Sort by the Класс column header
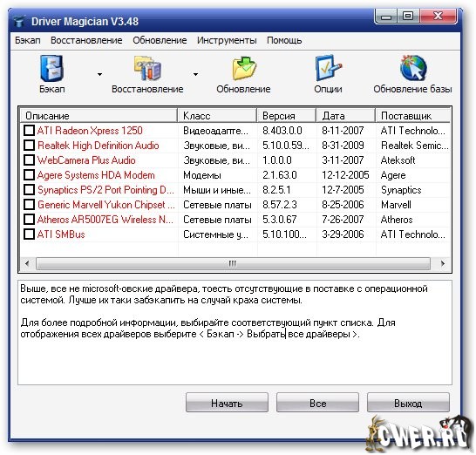 217,116
